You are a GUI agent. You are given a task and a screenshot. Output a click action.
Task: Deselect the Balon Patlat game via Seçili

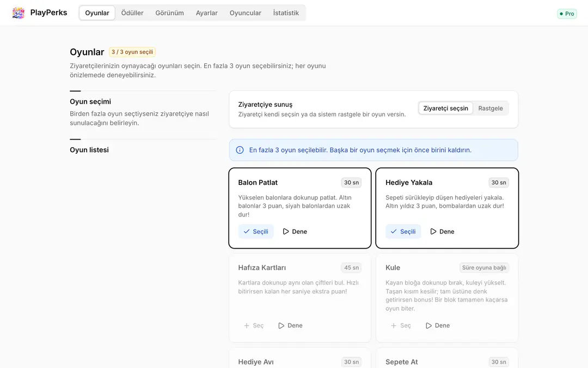pyautogui.click(x=256, y=232)
